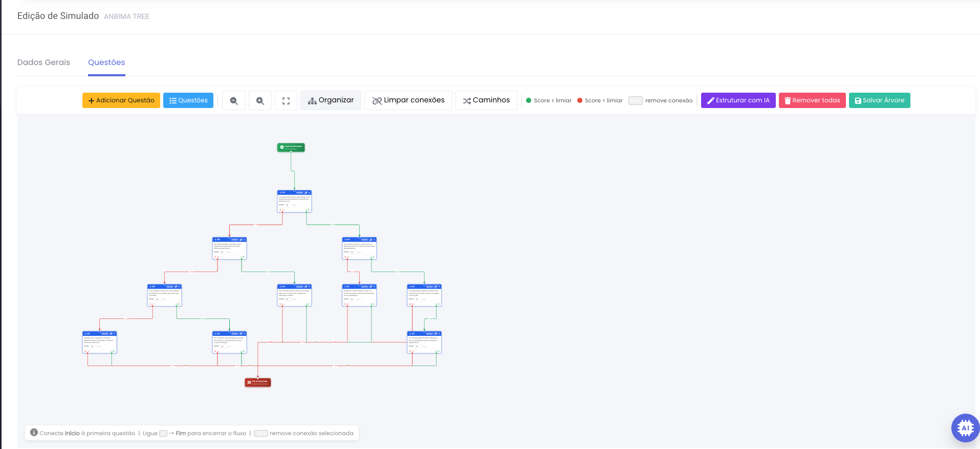Delete everything with Remover todas
This screenshot has height=449, width=980.
coord(812,100)
